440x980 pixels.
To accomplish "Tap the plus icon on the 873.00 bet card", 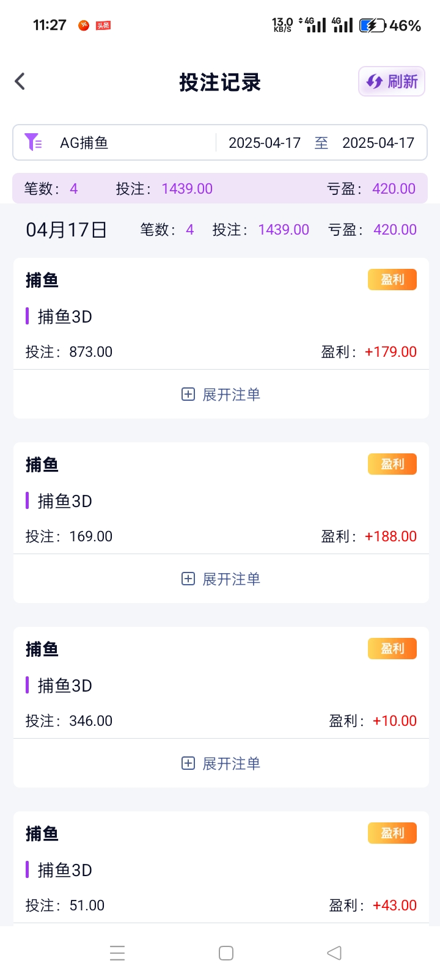I will point(188,394).
